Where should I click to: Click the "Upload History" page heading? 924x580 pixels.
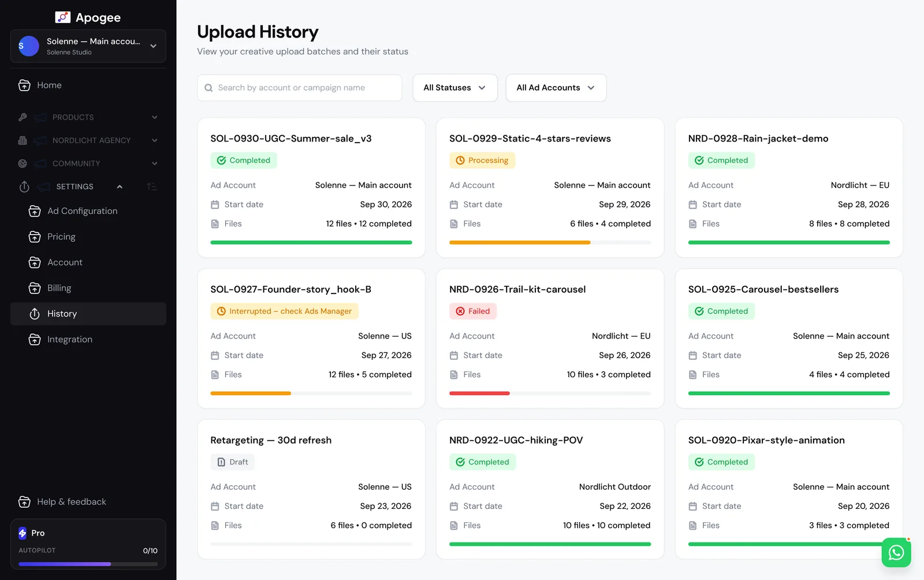[x=258, y=32]
